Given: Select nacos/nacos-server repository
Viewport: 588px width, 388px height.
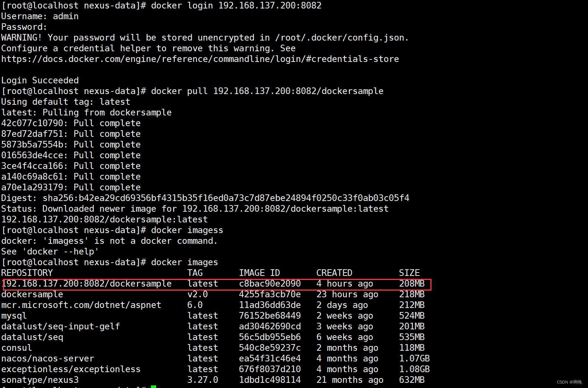Looking at the screenshot, I should coord(48,358).
